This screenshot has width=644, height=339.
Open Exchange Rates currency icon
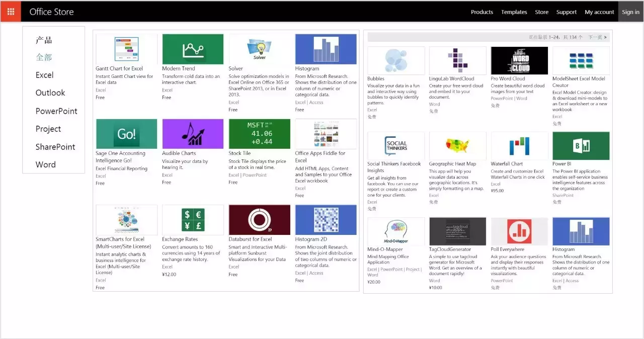pyautogui.click(x=193, y=220)
